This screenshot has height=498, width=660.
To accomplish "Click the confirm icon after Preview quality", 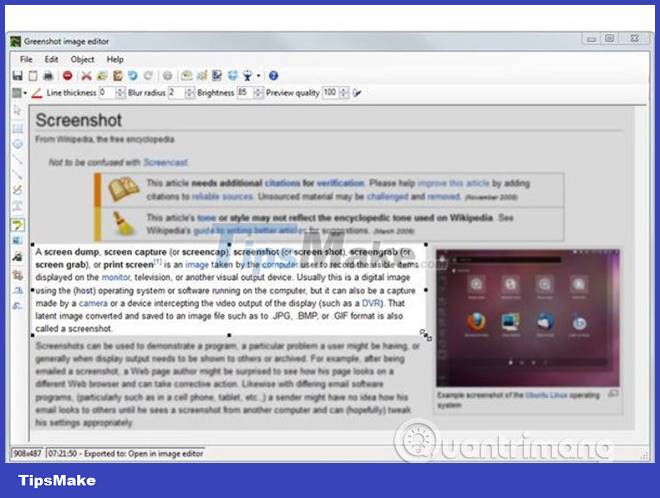I will point(357,93).
